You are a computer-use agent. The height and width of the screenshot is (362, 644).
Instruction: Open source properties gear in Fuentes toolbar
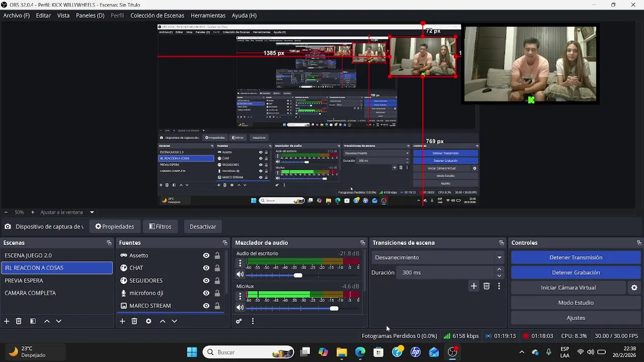coord(148,321)
